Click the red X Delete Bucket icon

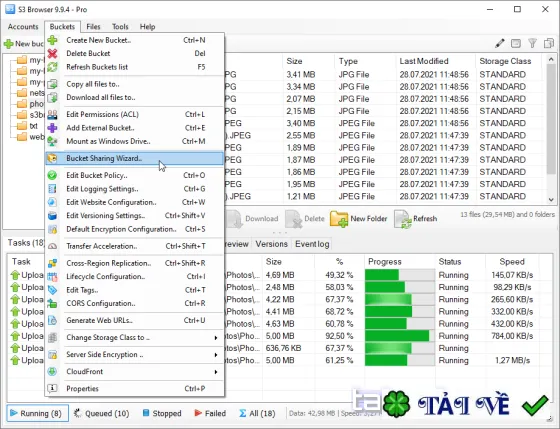[52, 54]
